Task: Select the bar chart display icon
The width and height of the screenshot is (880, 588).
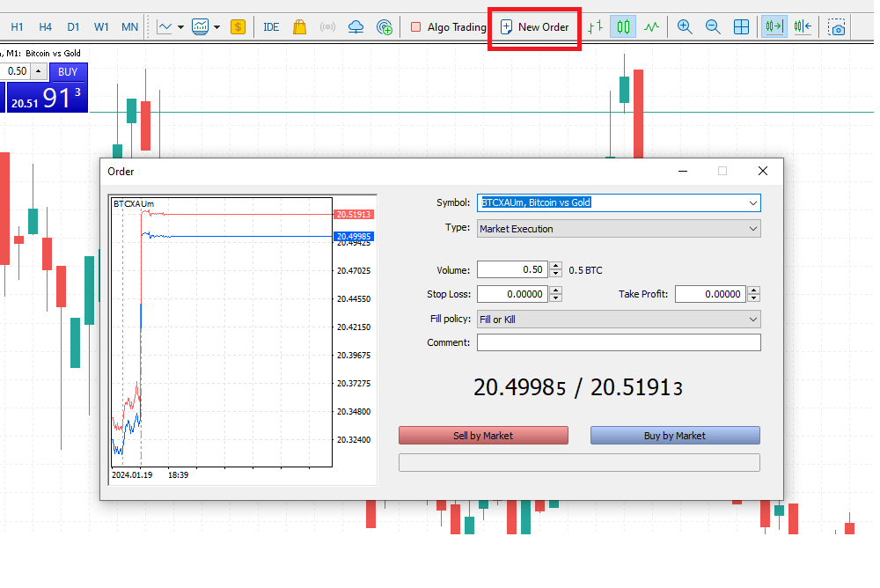Action: point(594,26)
